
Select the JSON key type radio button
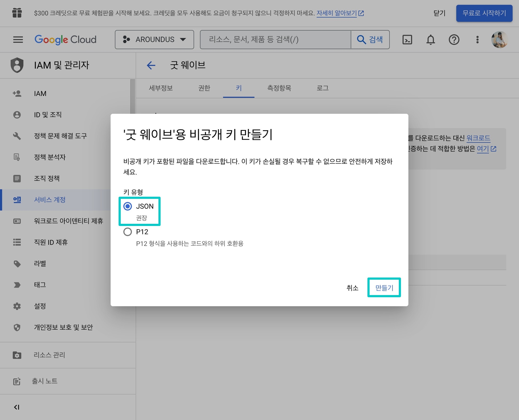point(128,206)
